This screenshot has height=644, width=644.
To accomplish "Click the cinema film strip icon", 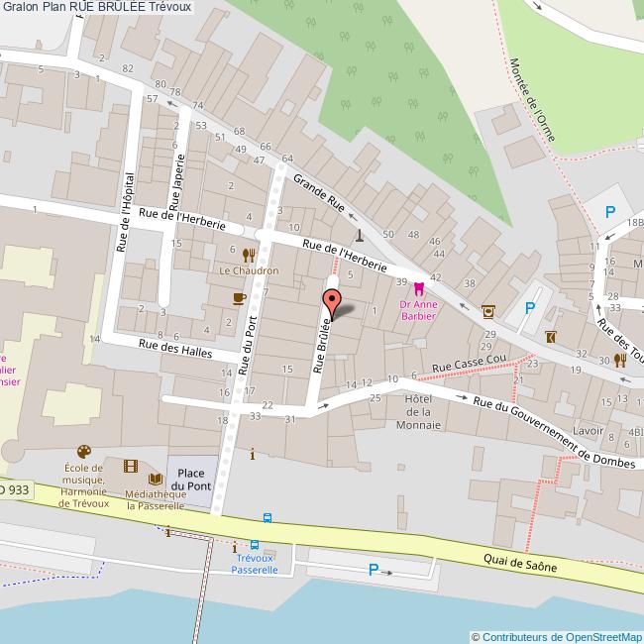I will pos(131,467).
